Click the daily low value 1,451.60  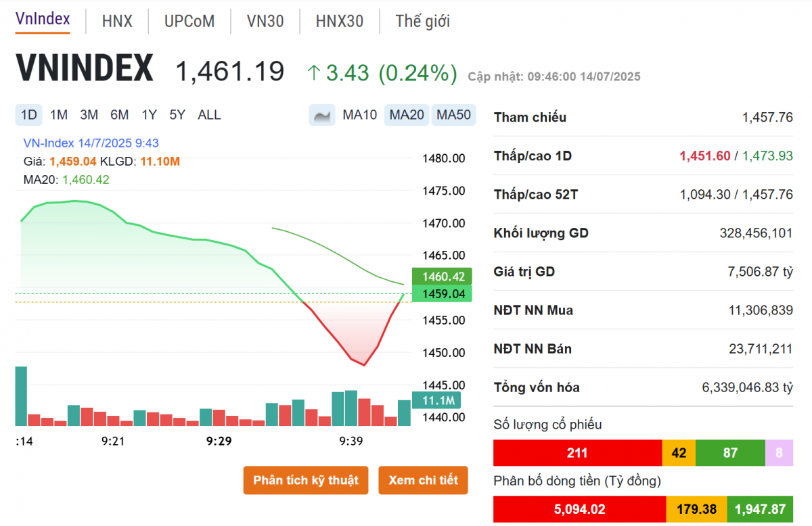705,156
